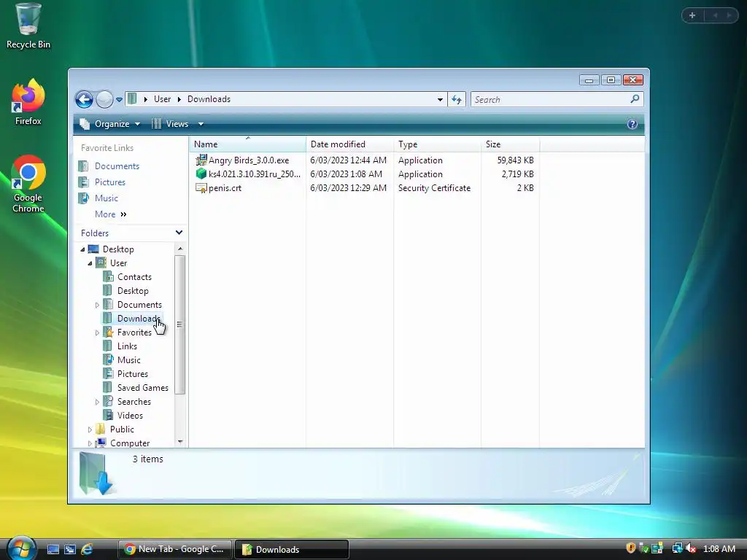Select Desktop subfolder under User
The height and width of the screenshot is (560, 747).
133,291
